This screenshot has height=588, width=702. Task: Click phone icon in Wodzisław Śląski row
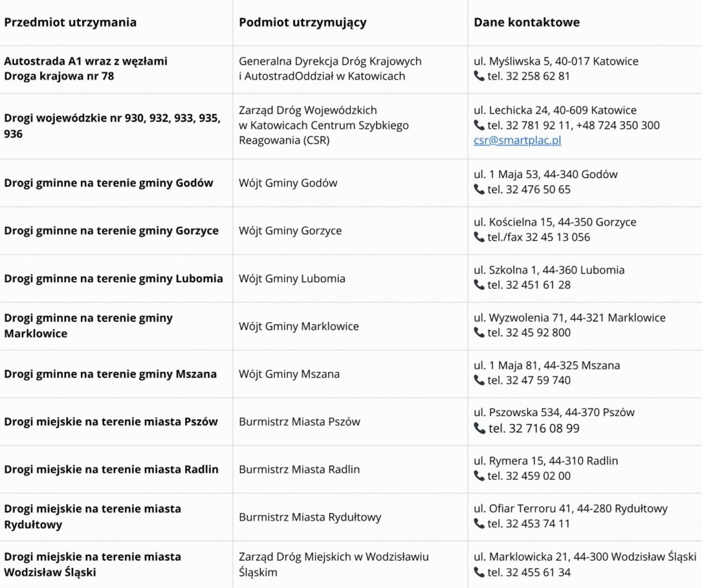point(479,572)
